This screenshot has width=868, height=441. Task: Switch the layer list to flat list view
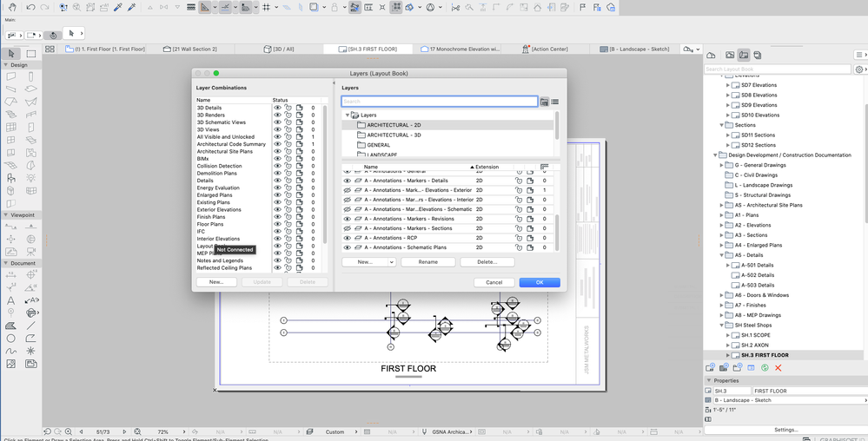(x=554, y=102)
